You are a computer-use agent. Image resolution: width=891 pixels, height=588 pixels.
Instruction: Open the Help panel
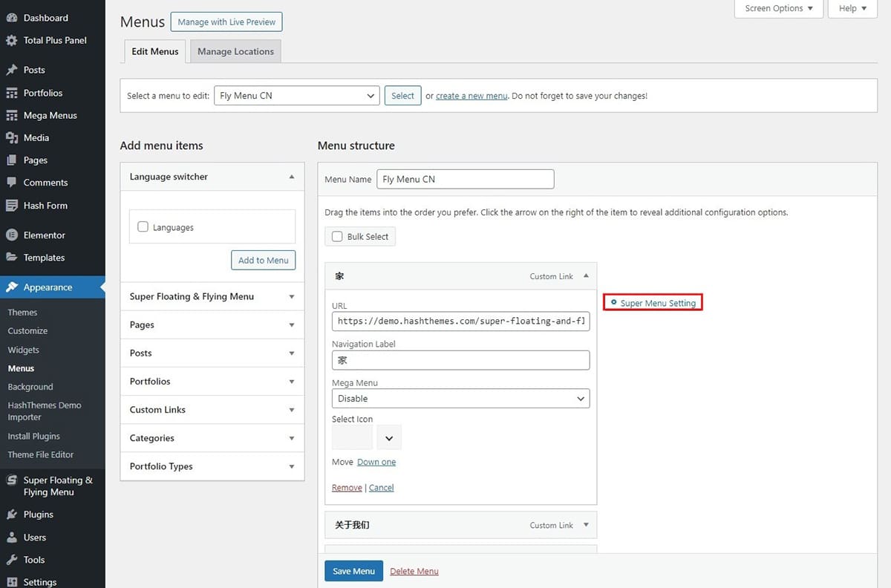[852, 8]
